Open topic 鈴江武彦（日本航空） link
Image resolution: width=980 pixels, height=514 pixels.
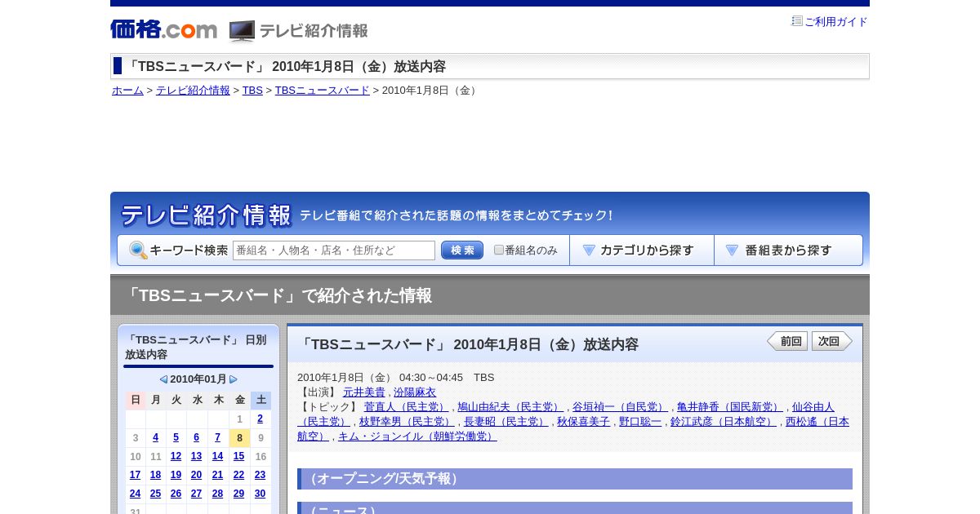coord(724,422)
